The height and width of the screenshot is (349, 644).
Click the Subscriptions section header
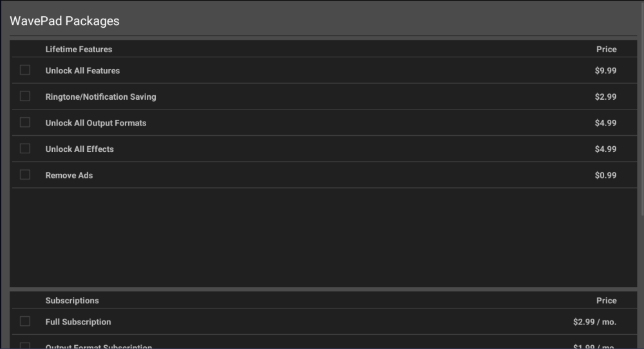(x=72, y=301)
